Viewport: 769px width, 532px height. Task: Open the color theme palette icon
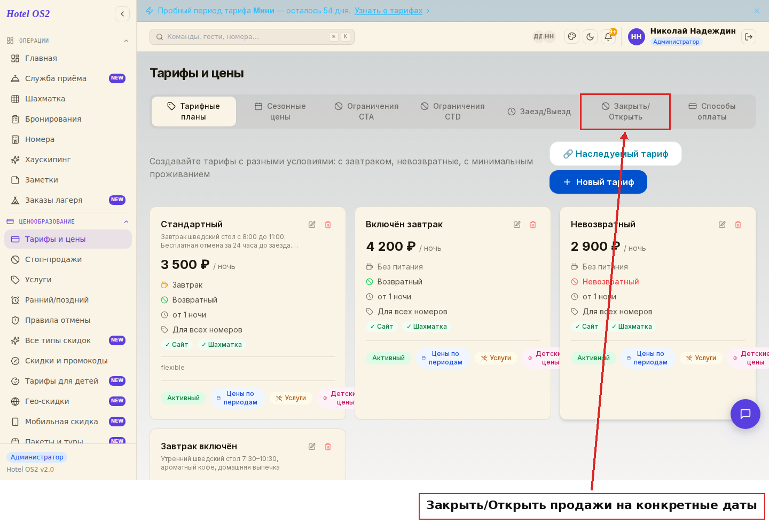[572, 37]
